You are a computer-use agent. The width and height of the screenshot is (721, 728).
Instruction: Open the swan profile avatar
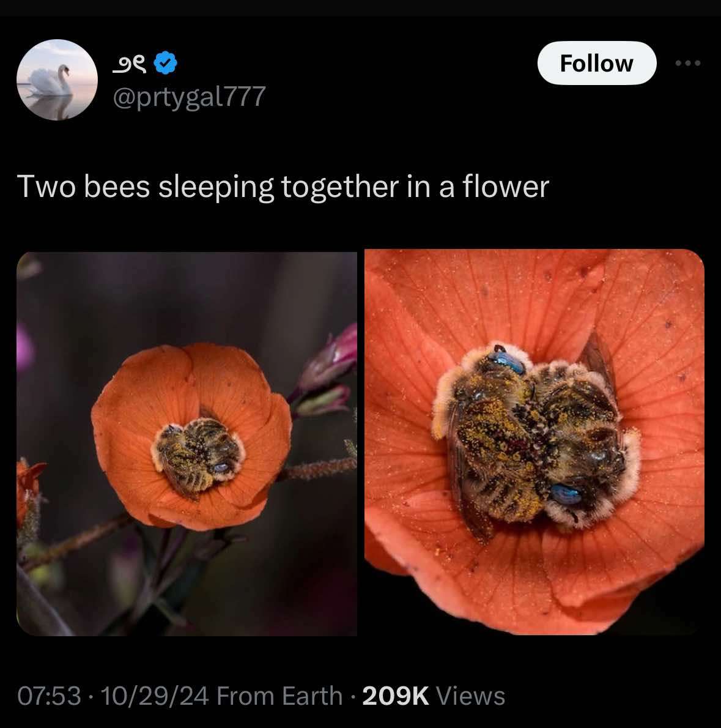57,80
